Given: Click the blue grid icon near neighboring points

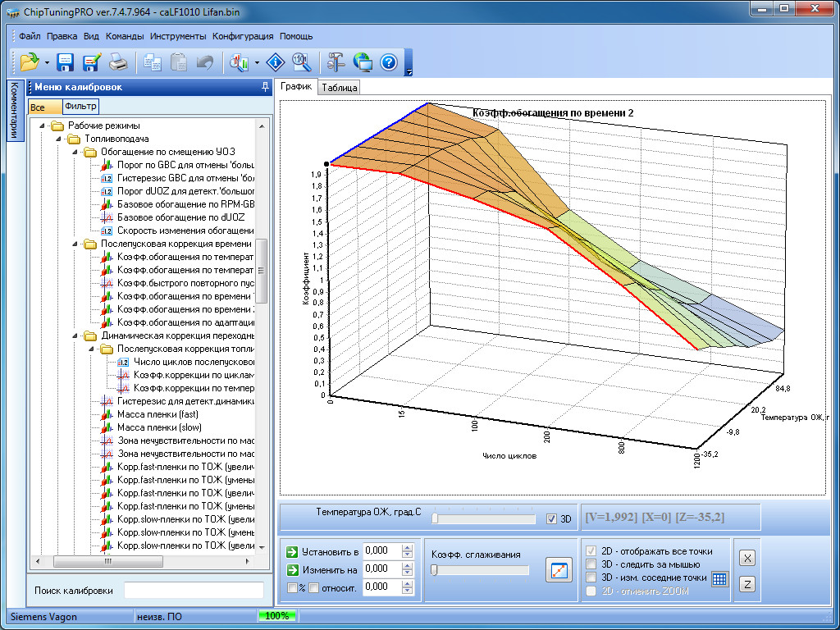Looking at the screenshot, I should pos(719,578).
